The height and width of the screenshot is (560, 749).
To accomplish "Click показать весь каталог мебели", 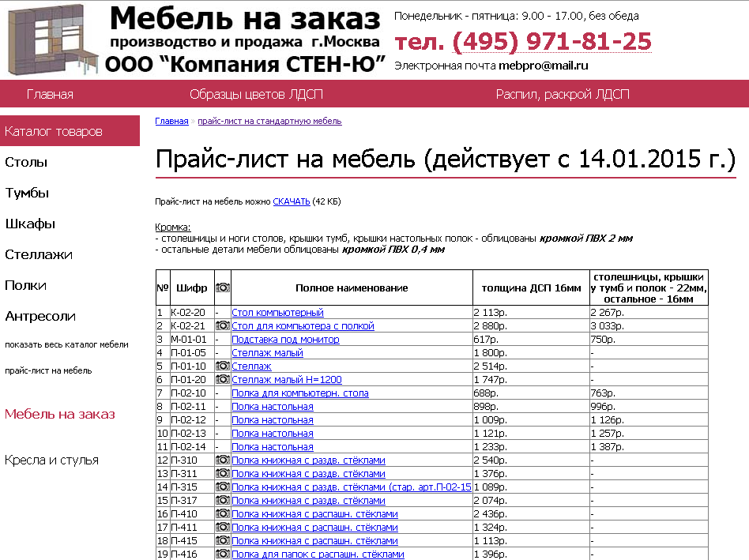I will [x=66, y=344].
